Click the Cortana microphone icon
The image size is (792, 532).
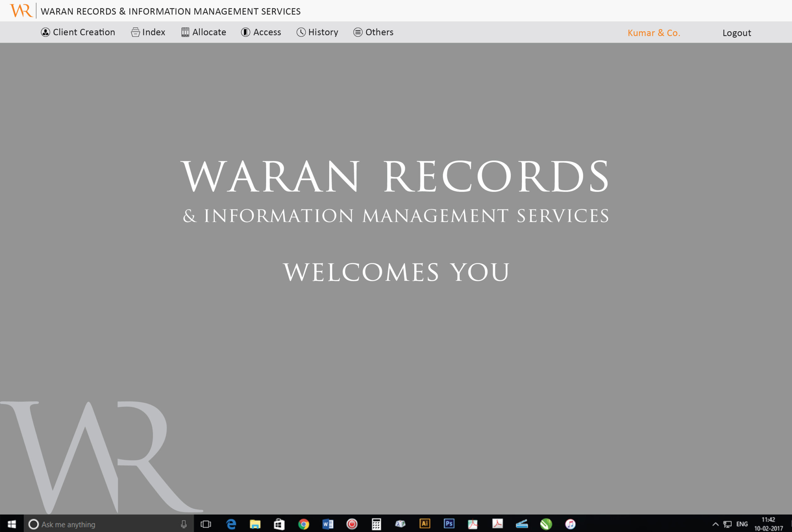point(183,524)
